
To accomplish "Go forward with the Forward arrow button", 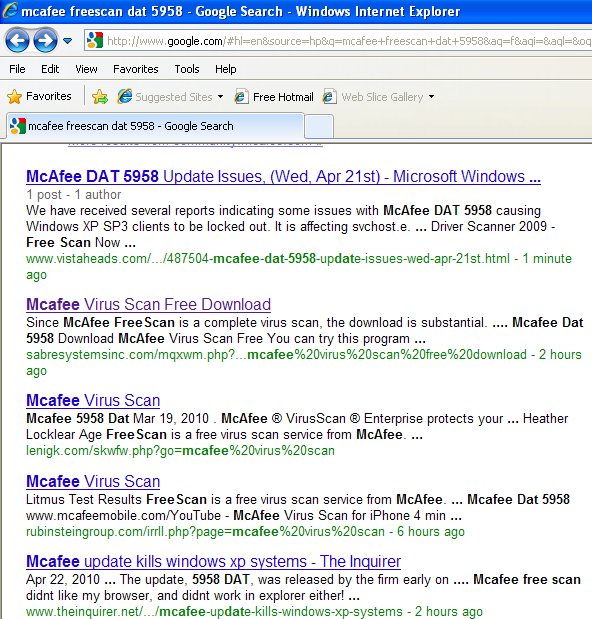I will click(x=45, y=40).
